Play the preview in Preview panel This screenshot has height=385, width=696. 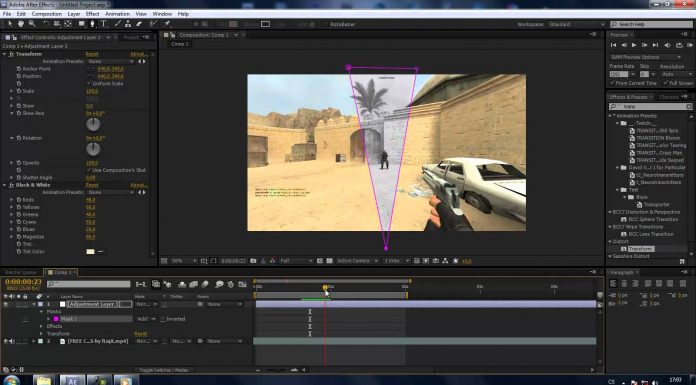634,45
